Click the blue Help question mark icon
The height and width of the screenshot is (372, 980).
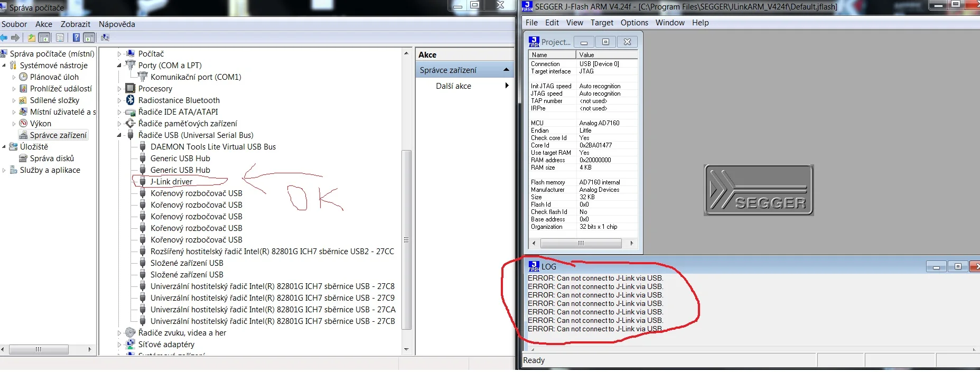tap(76, 38)
